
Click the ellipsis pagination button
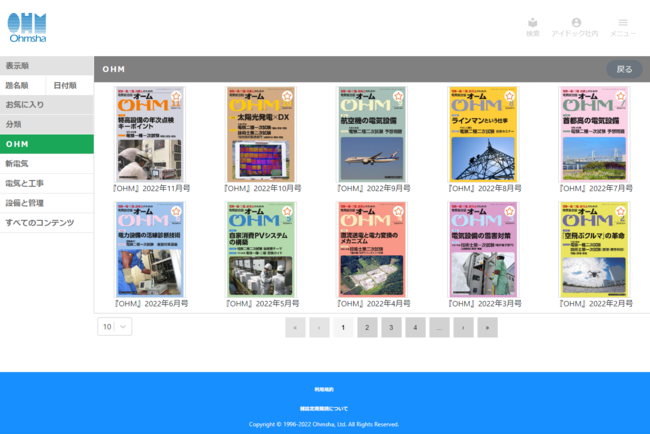tap(439, 328)
